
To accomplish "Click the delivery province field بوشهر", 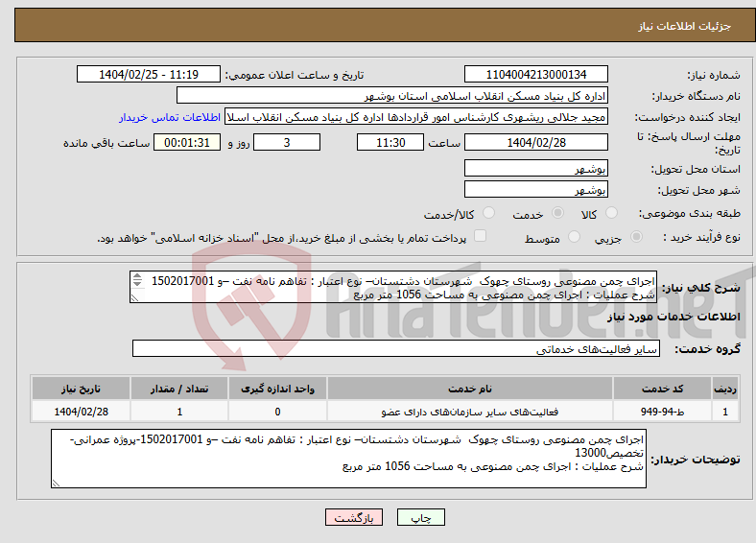I will click(x=535, y=168).
